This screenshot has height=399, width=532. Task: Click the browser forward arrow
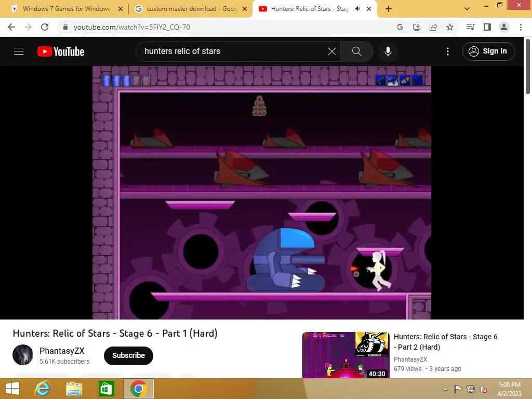click(x=28, y=27)
